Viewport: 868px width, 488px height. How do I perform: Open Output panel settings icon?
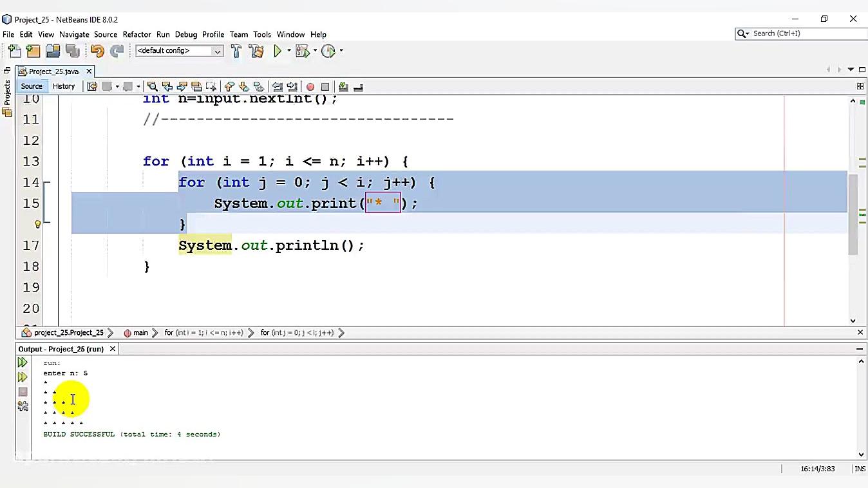click(23, 406)
